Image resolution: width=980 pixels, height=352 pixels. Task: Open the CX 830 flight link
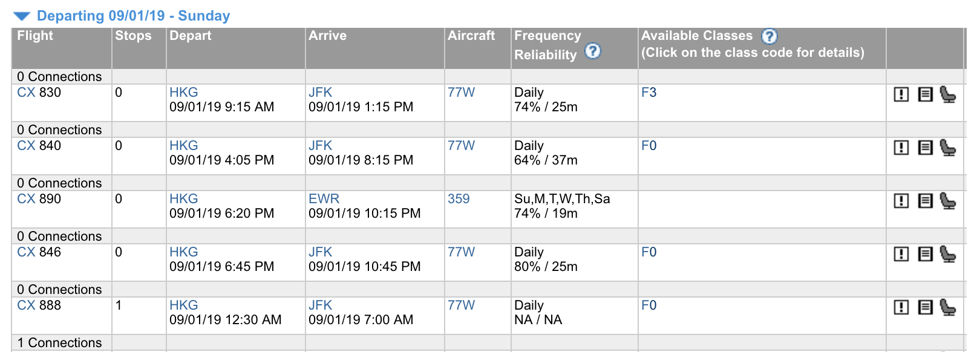[x=39, y=93]
